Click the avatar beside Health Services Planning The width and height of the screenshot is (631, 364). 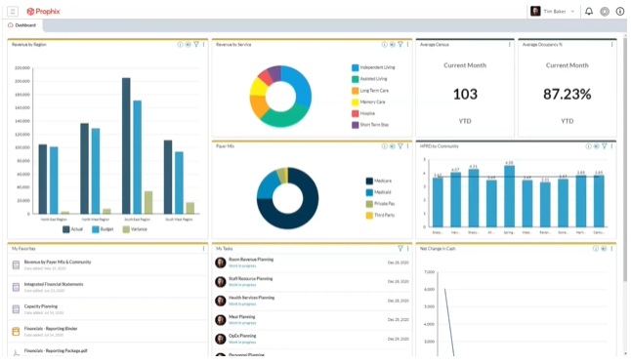[220, 301]
